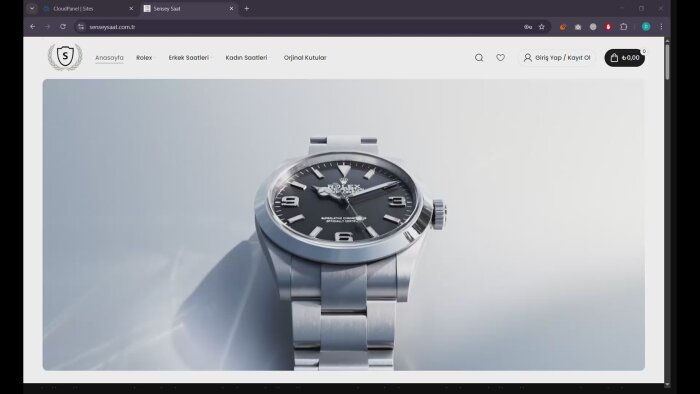Open the browser profile avatar
Viewport: 700px width, 394px height.
(646, 27)
